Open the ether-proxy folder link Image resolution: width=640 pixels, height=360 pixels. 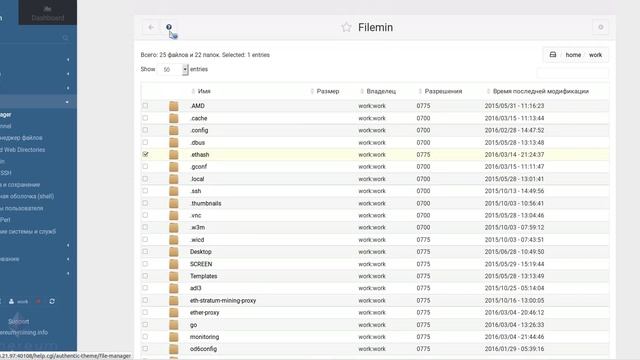(x=204, y=313)
